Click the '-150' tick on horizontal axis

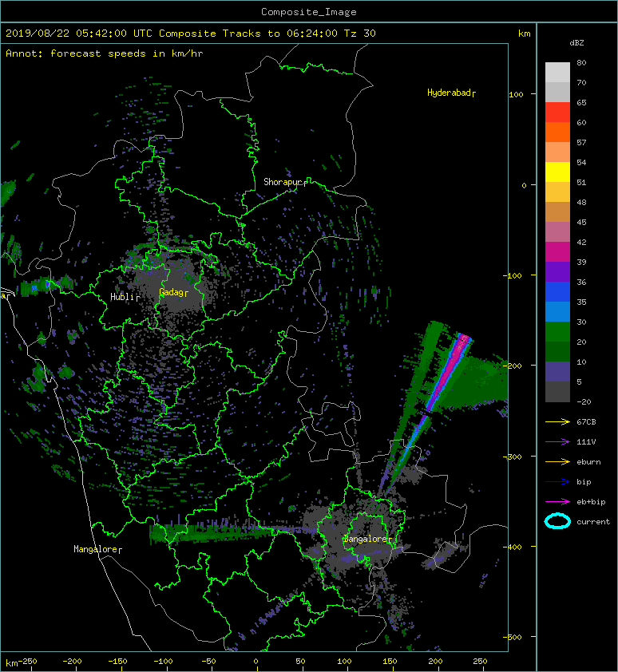(117, 662)
